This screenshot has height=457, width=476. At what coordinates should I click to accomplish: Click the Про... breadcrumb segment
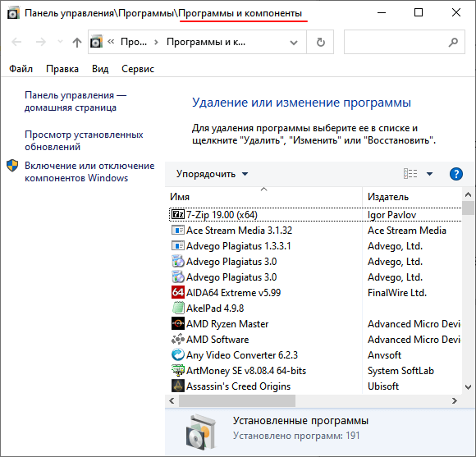pyautogui.click(x=134, y=42)
